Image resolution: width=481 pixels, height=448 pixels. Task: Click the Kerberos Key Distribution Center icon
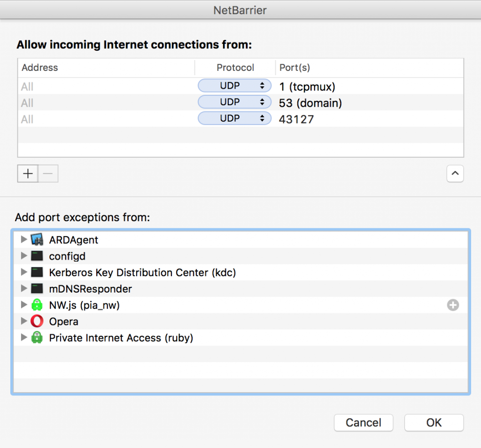(x=37, y=272)
